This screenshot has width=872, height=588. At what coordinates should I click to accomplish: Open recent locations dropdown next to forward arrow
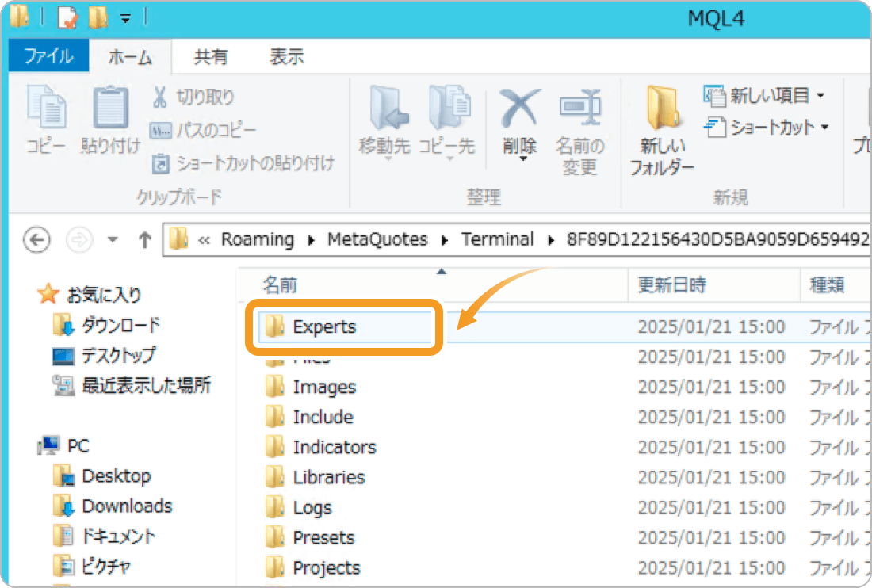click(x=113, y=239)
